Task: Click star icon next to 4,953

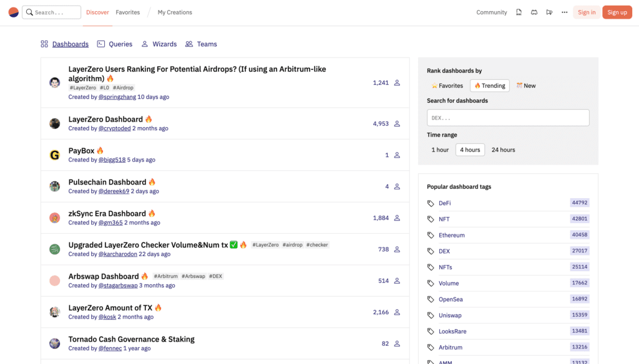Action: [x=397, y=123]
